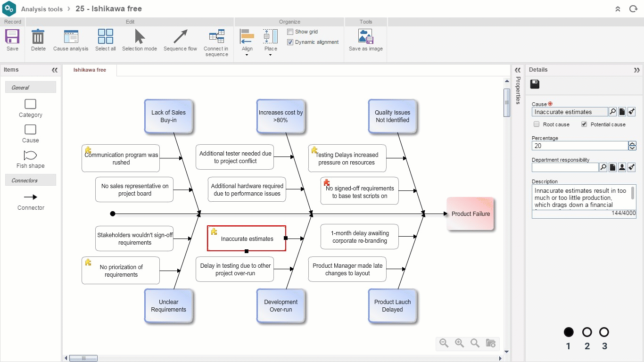
Task: Enable the Show grid checkbox
Action: click(x=290, y=32)
